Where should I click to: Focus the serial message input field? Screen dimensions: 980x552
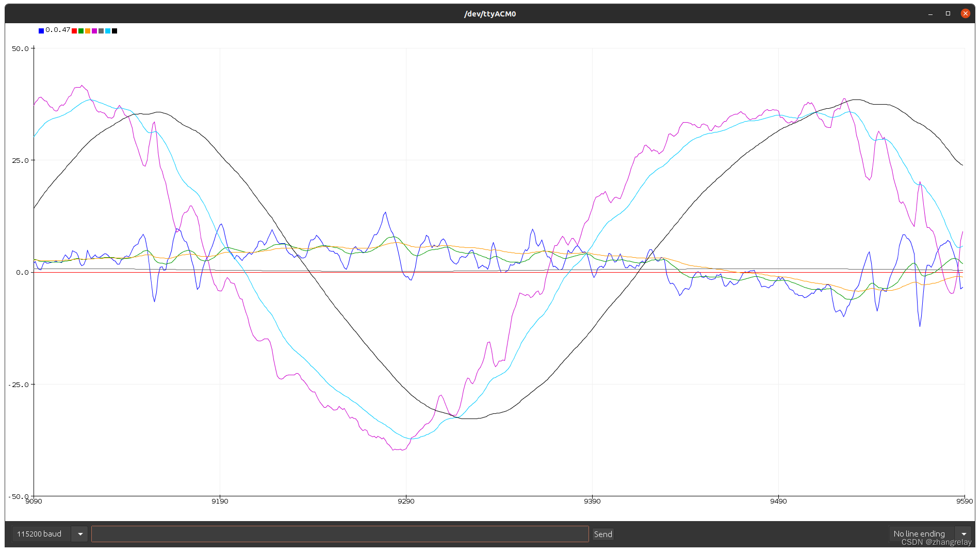[x=340, y=534]
